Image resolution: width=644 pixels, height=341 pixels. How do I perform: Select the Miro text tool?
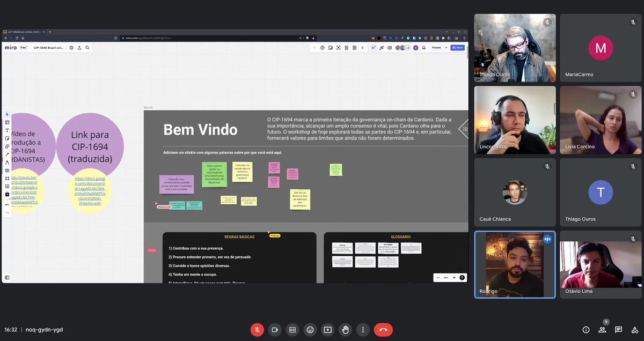(x=8, y=130)
